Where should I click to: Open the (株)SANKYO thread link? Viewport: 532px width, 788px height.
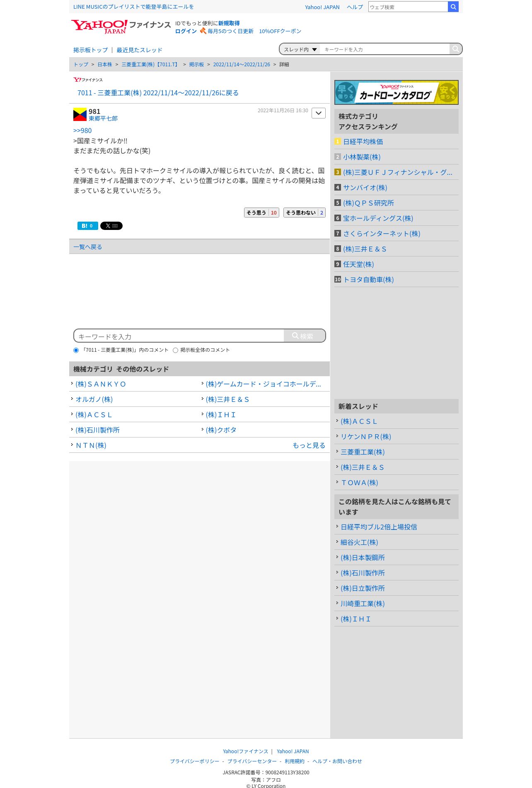101,384
